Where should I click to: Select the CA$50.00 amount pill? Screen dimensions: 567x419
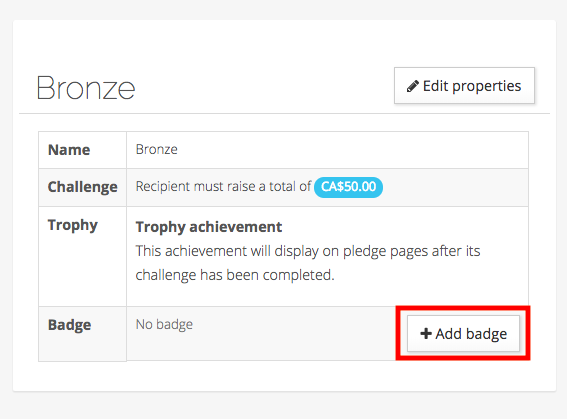point(348,187)
